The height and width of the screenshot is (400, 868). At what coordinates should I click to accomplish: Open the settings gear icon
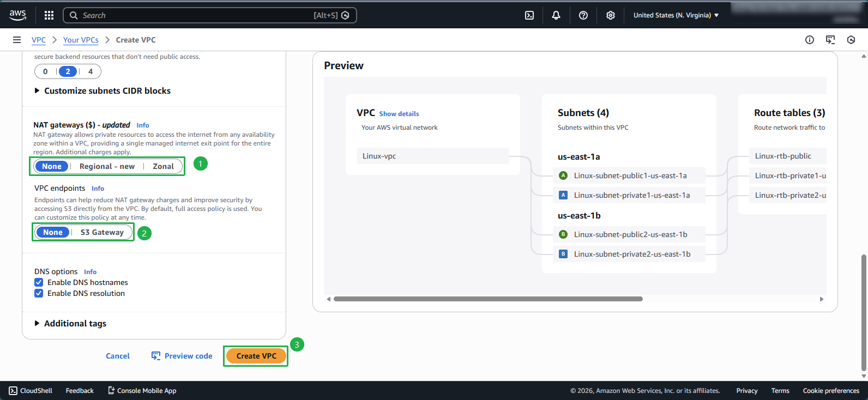point(611,15)
